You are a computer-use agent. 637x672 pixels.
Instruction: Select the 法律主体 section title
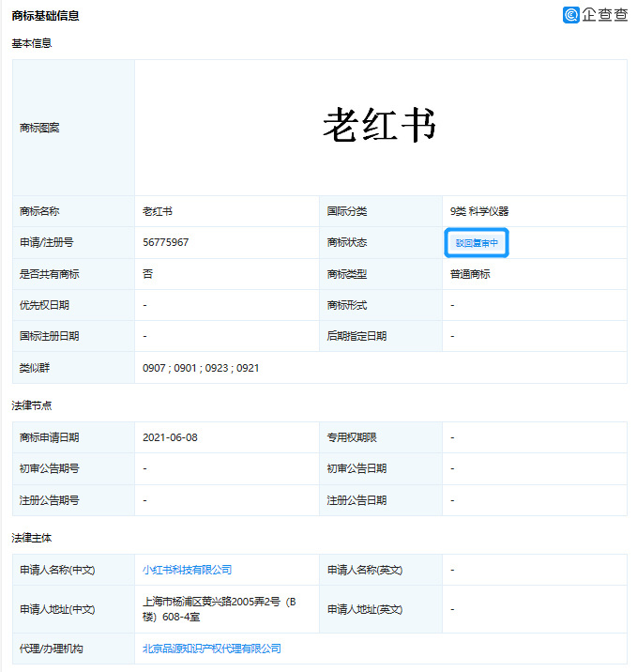[32, 538]
